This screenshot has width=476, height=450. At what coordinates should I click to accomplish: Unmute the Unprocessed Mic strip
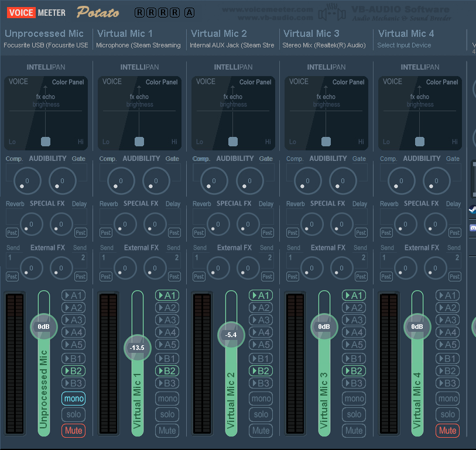(73, 431)
